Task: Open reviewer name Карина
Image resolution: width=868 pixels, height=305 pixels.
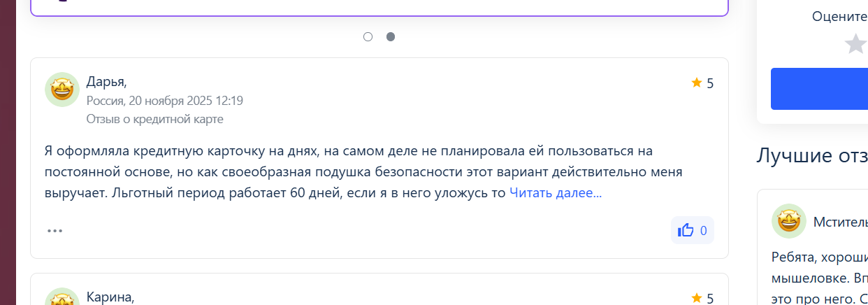Action: click(110, 297)
